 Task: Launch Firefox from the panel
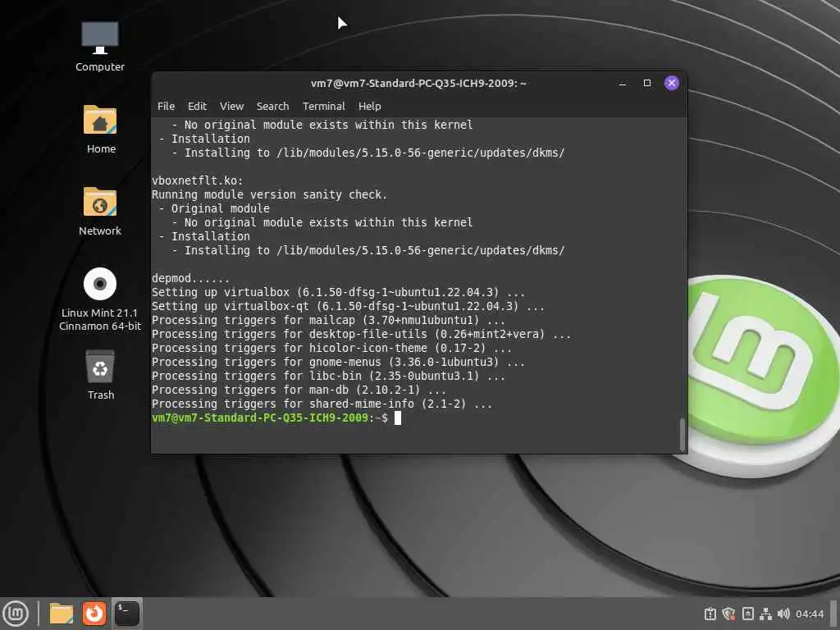pos(94,614)
